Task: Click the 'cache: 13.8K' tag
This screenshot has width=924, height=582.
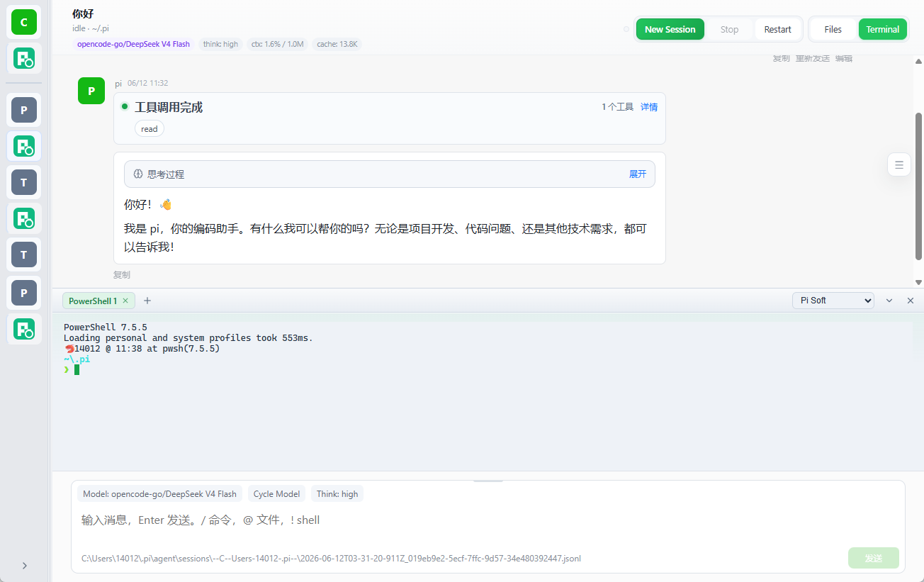Action: pyautogui.click(x=337, y=44)
